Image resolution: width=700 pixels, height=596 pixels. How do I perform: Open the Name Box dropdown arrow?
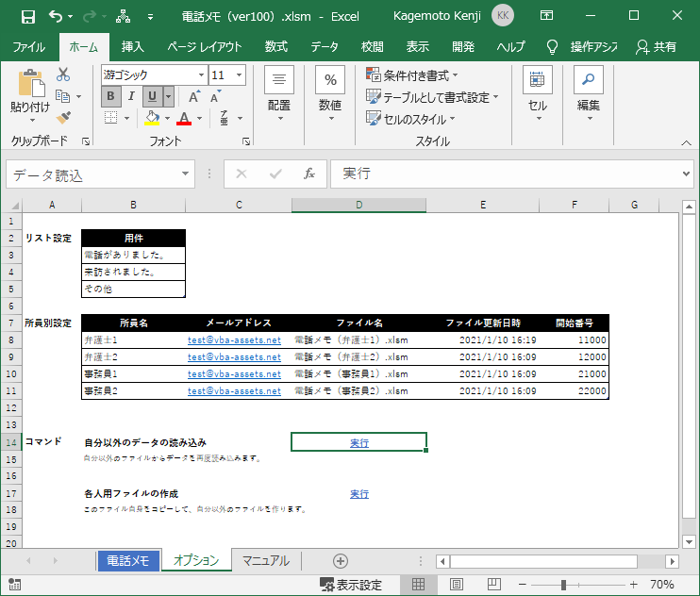pyautogui.click(x=185, y=174)
